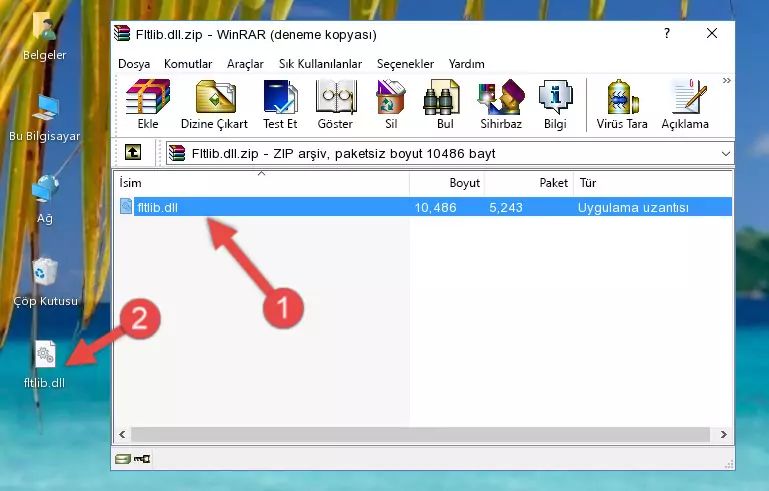The width and height of the screenshot is (769, 491).
Task: Run Test Et on the archive
Action: [280, 104]
